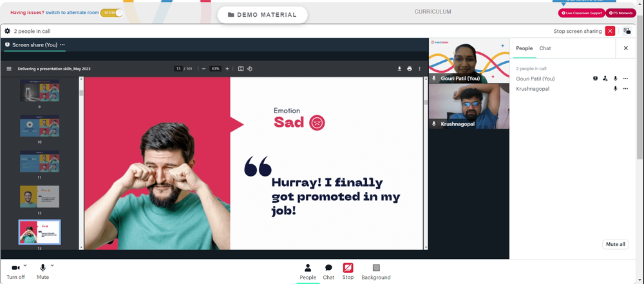Open the PDF sidebar hamburger menu
Screen dimensions: 644x284
pos(9,69)
